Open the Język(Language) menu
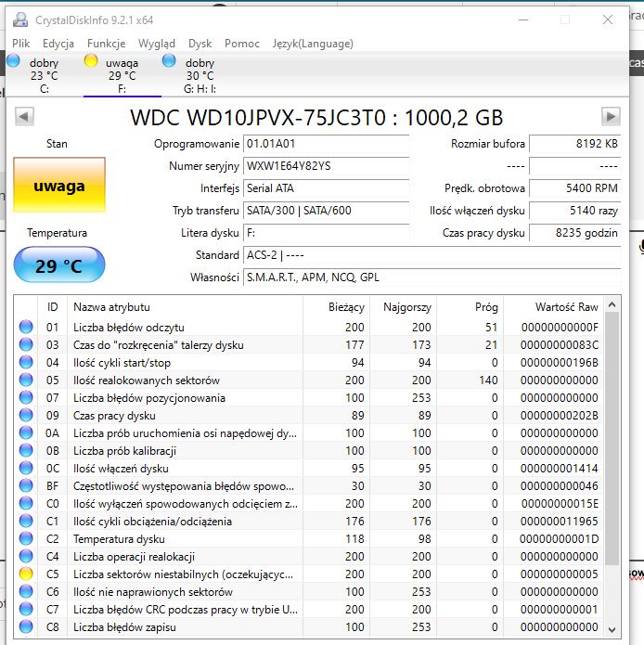Viewport: 644px width, 645px height. [313, 44]
